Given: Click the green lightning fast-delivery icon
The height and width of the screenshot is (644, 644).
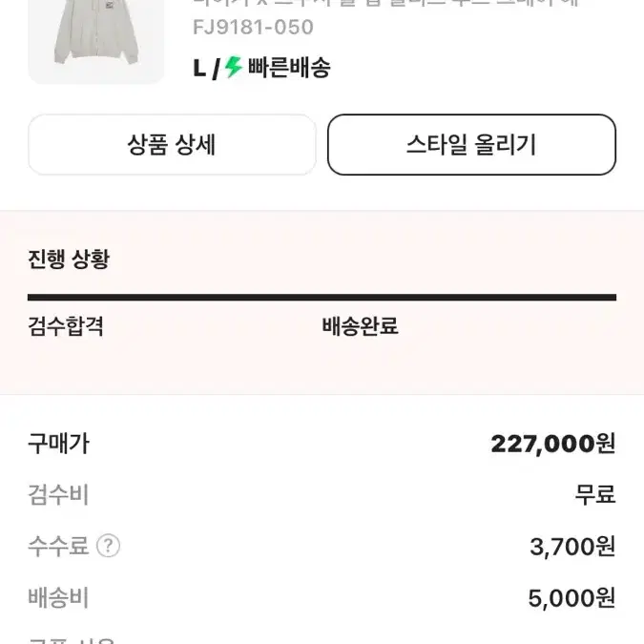Looking at the screenshot, I should click(234, 67).
